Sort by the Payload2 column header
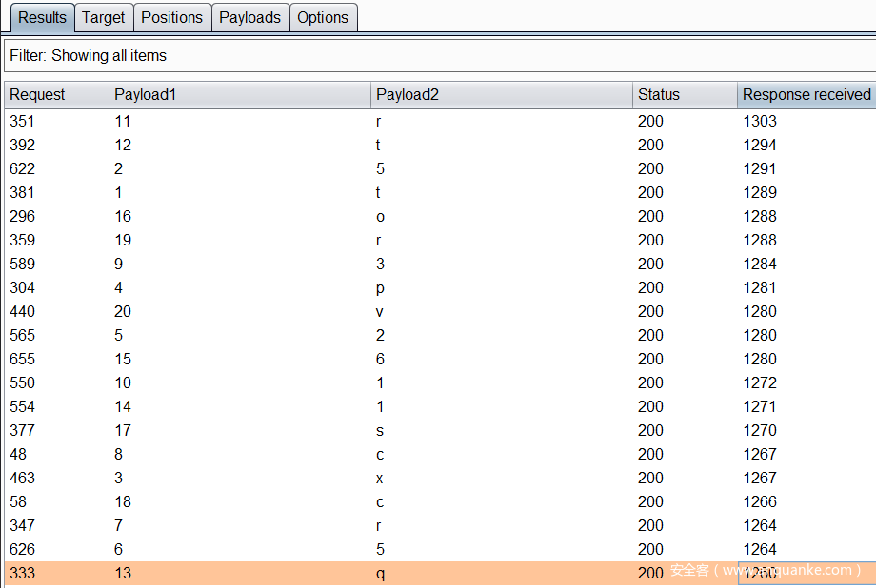Viewport: 876px width, 588px height. [x=501, y=94]
